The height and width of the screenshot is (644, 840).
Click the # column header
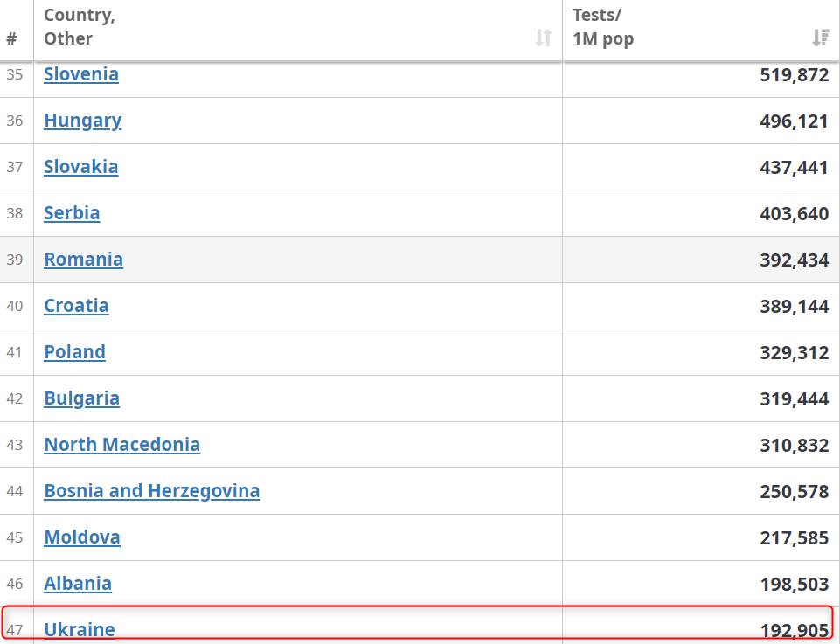click(x=11, y=38)
